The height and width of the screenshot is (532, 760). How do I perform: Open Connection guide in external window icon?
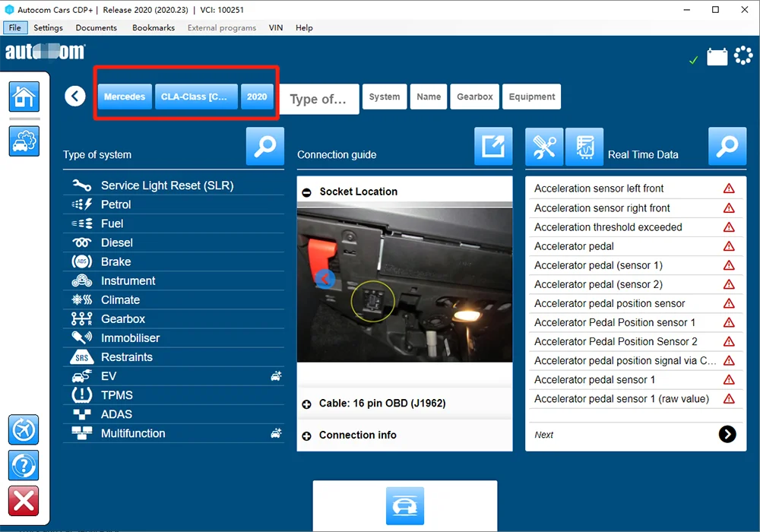tap(493, 146)
